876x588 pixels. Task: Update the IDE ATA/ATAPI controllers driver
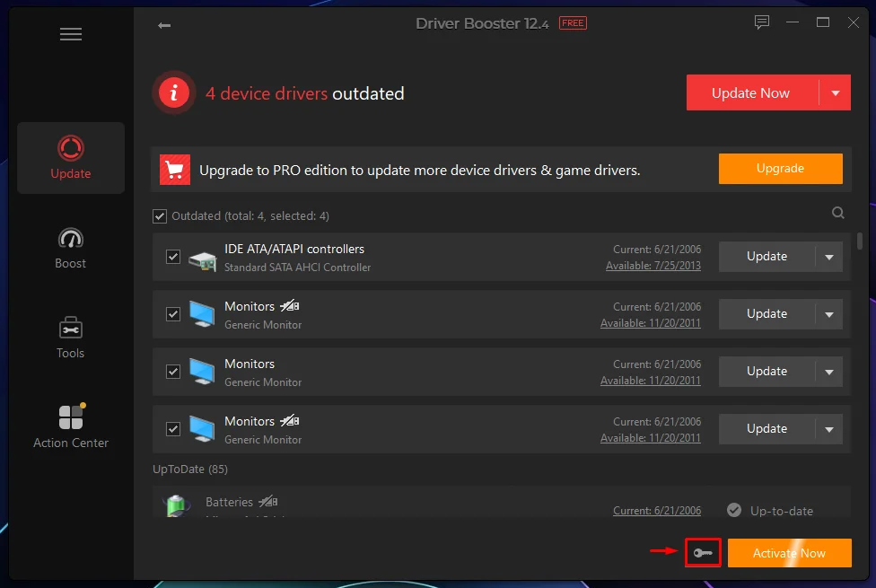click(766, 257)
